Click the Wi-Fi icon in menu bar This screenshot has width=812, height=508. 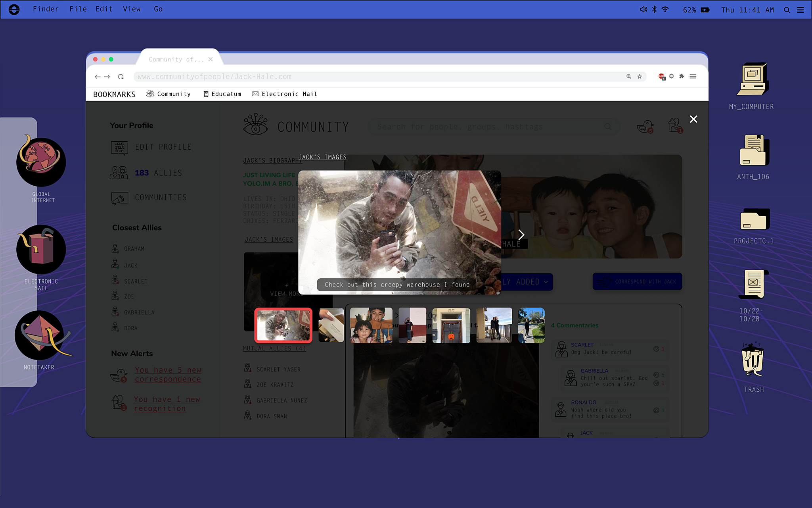tap(665, 10)
